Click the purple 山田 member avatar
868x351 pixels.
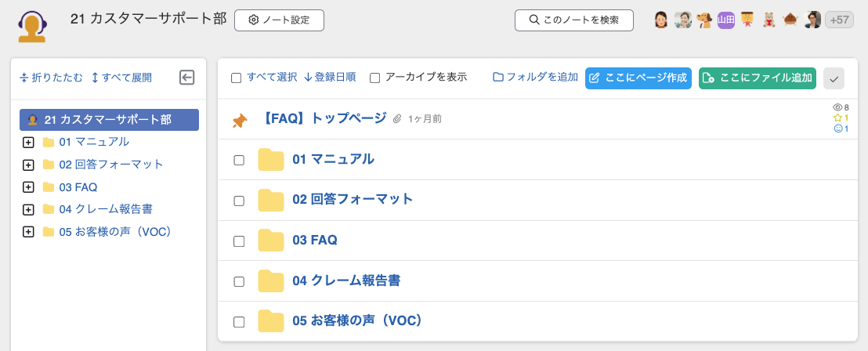coord(726,20)
